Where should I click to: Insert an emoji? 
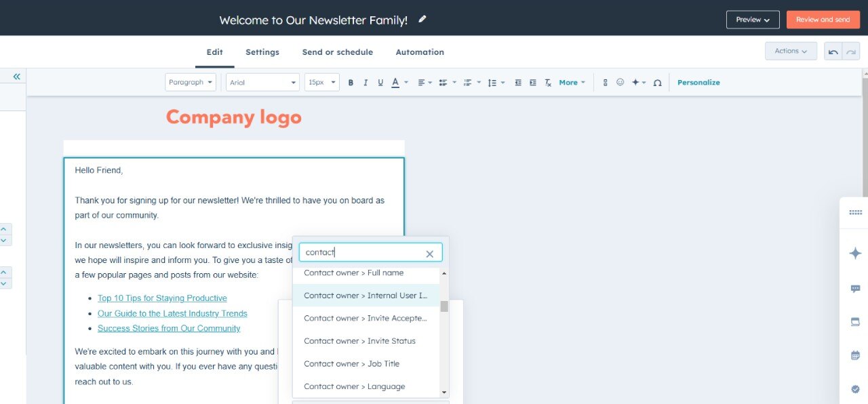pos(620,82)
